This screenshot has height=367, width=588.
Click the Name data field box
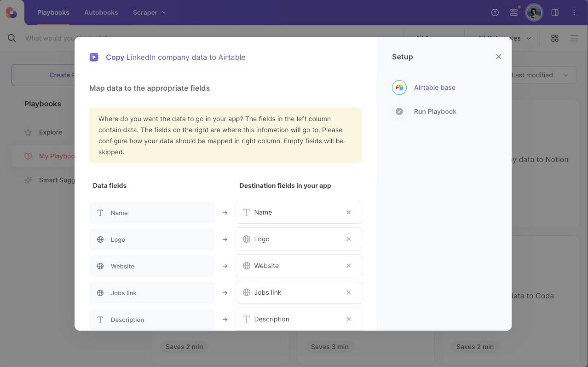tap(152, 213)
